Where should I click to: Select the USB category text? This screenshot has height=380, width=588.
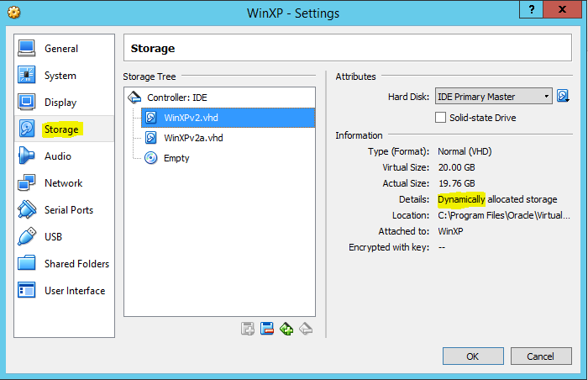click(x=53, y=237)
